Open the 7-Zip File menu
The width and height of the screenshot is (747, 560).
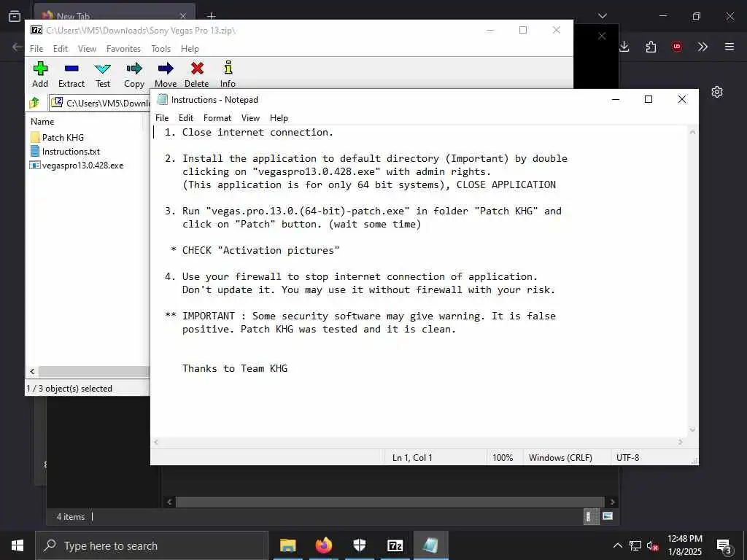click(x=36, y=49)
